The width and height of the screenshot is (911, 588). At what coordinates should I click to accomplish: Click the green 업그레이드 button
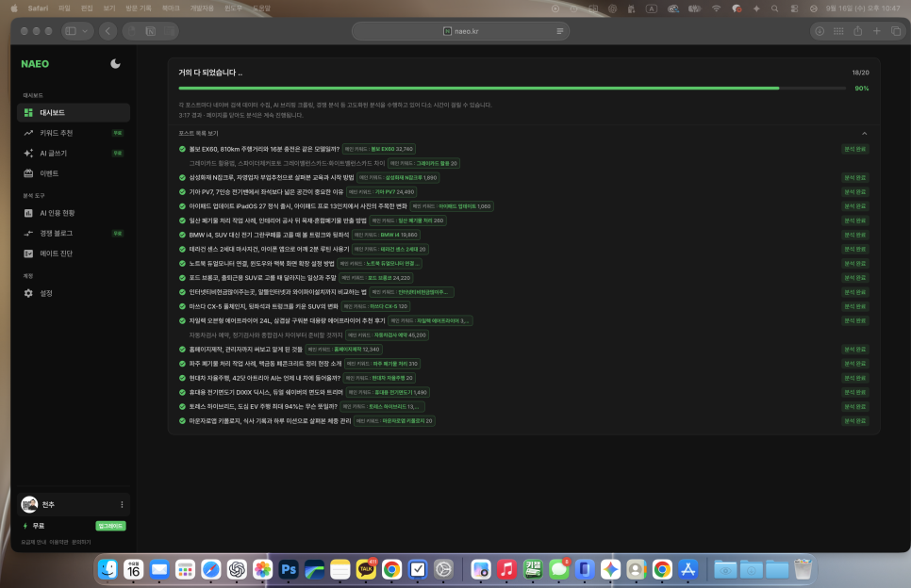click(110, 526)
